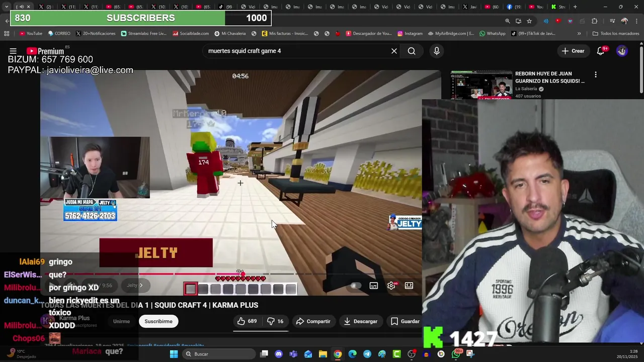Open WhatsApp taskbar icon
The image size is (644, 362).
[456, 354]
